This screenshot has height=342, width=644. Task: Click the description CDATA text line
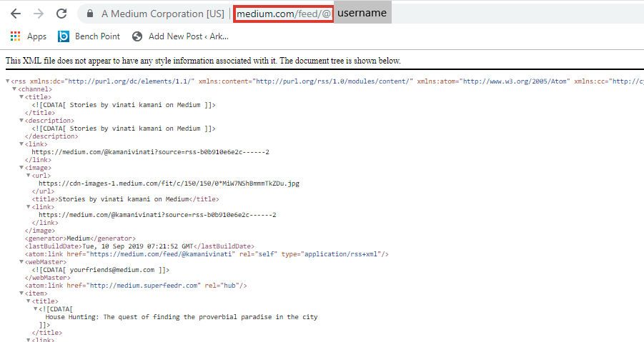click(x=124, y=129)
